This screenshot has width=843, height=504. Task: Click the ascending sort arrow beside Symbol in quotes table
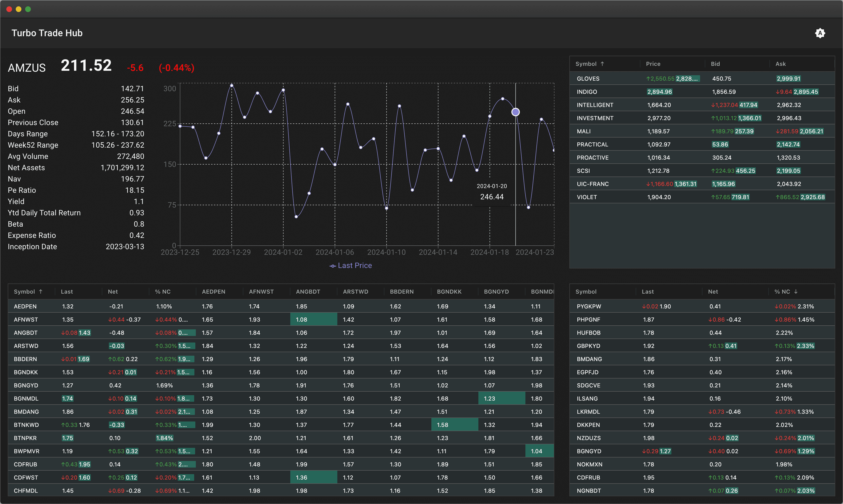pyautogui.click(x=603, y=63)
